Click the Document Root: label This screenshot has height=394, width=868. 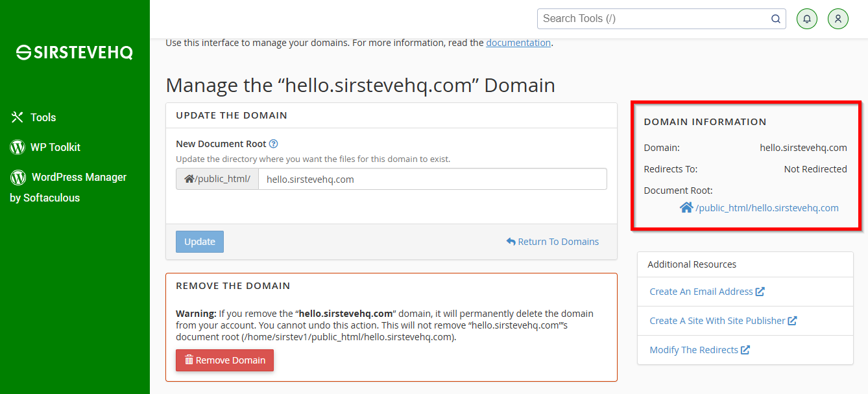pyautogui.click(x=678, y=191)
